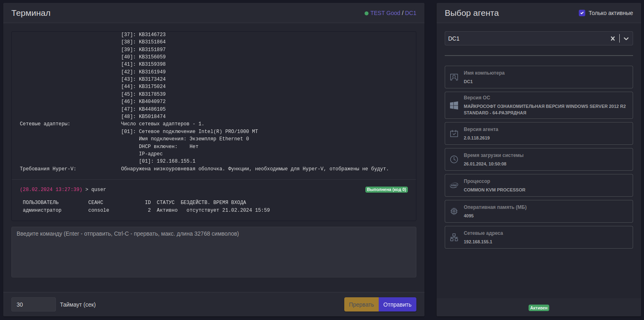Click the agent version calendar icon
Image resolution: width=644 pixels, height=320 pixels.
[454, 133]
